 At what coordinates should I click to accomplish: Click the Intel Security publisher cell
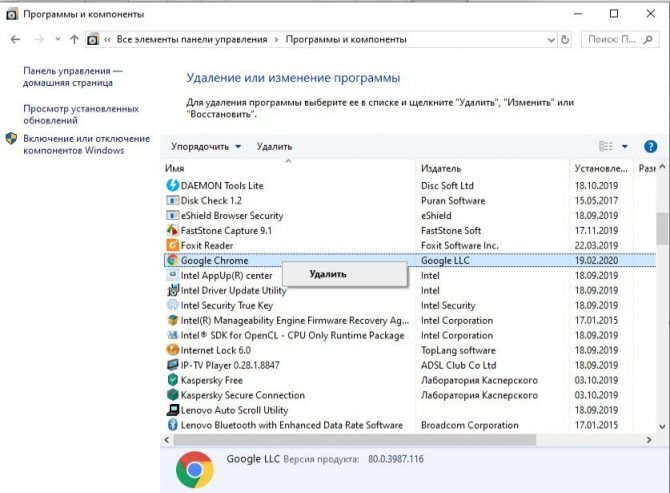(448, 305)
